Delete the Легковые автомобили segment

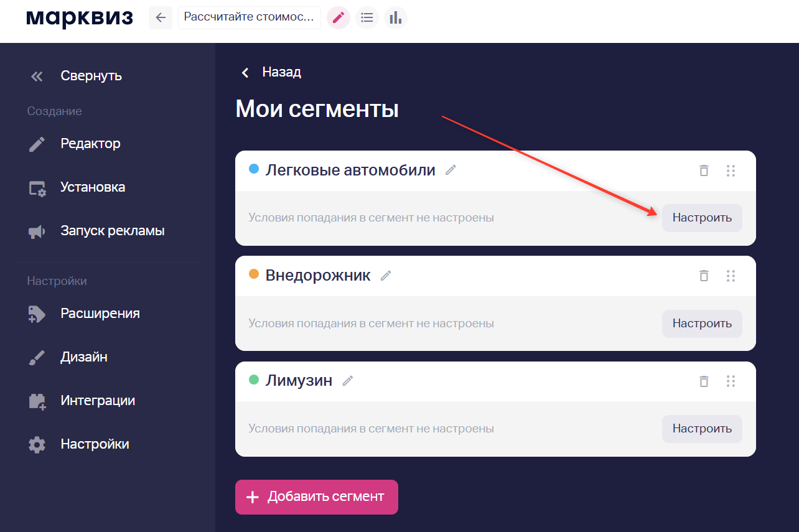pyautogui.click(x=704, y=170)
